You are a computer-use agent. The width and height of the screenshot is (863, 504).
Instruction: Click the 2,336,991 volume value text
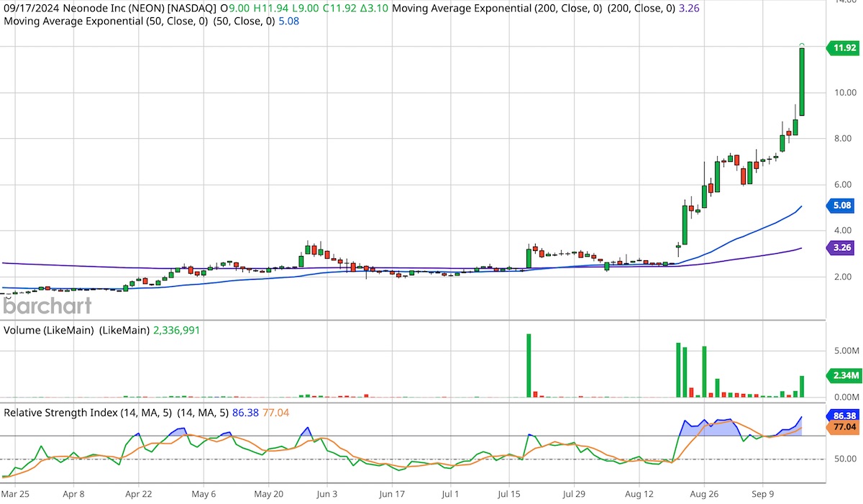[175, 330]
